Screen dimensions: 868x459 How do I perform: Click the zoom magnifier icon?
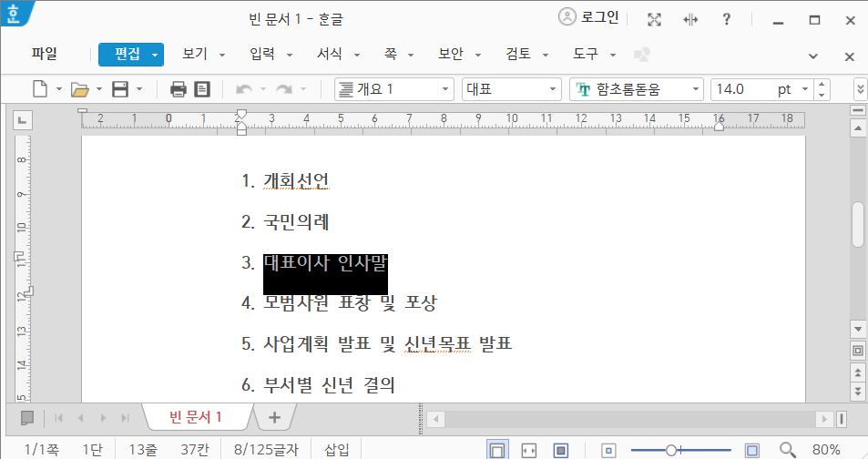click(x=788, y=450)
